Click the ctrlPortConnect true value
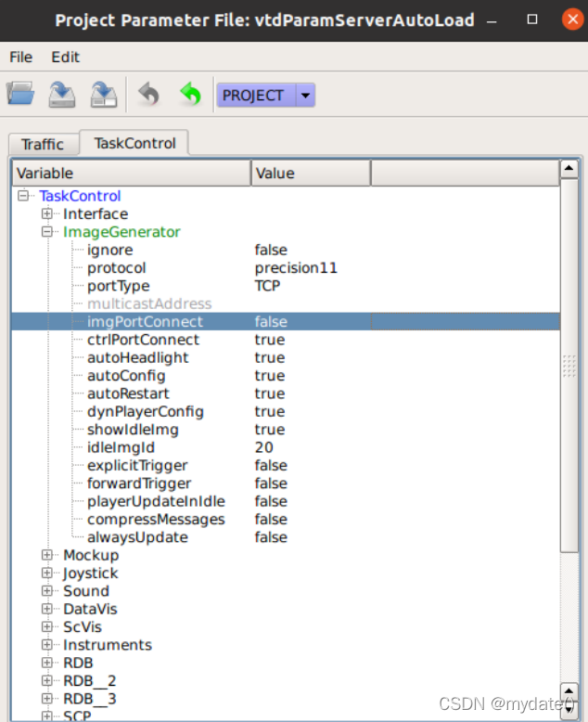Viewport: 588px width, 722px height. (270, 340)
